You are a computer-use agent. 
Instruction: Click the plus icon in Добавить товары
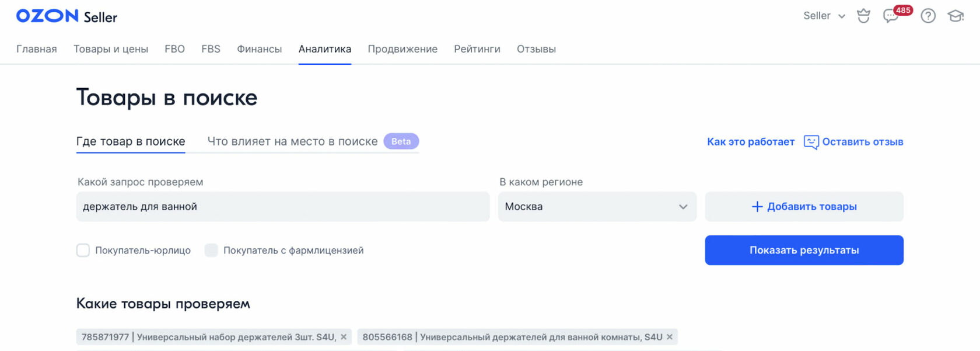coord(757,207)
